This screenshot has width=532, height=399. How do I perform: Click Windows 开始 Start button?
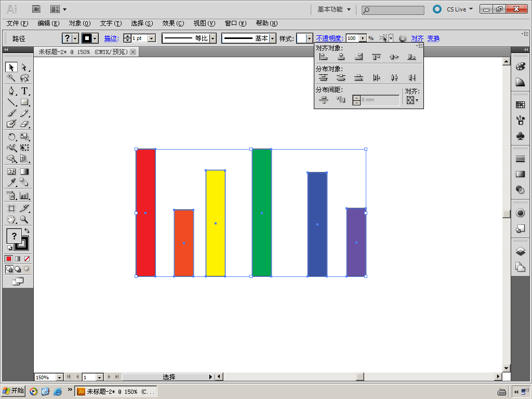click(x=13, y=391)
